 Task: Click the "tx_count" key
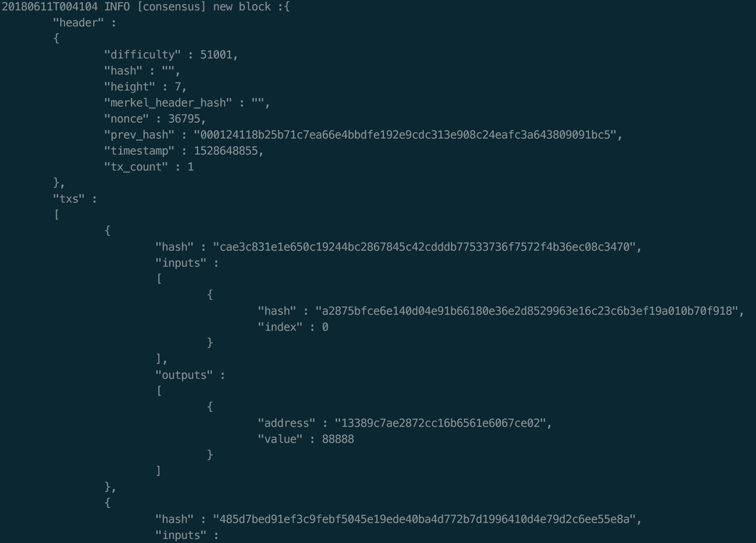[136, 167]
